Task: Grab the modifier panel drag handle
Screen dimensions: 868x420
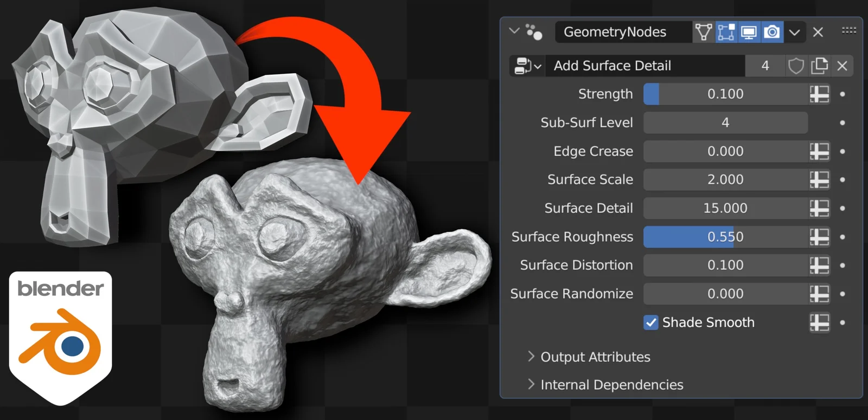Action: pos(849,30)
